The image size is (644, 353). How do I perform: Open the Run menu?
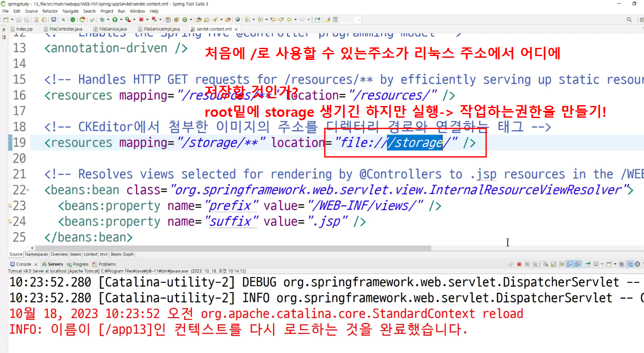[x=122, y=11]
